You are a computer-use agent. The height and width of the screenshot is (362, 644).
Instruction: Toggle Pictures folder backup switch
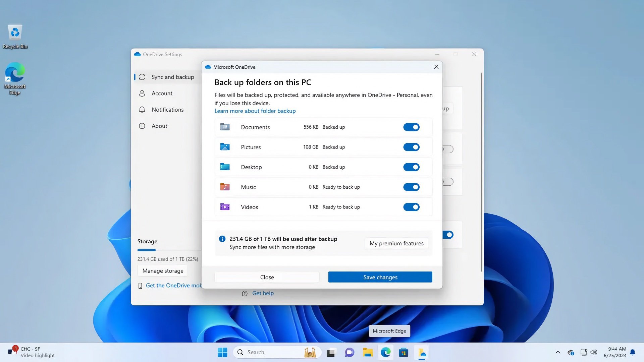coord(411,147)
